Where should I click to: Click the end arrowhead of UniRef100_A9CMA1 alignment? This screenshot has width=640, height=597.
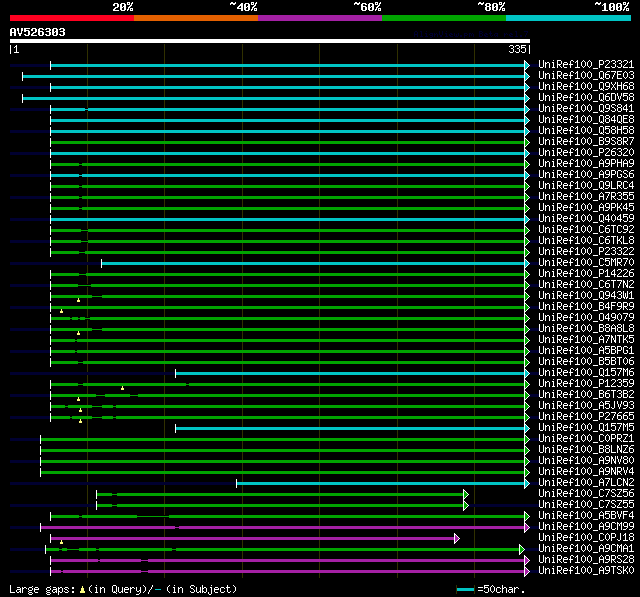coord(522,550)
